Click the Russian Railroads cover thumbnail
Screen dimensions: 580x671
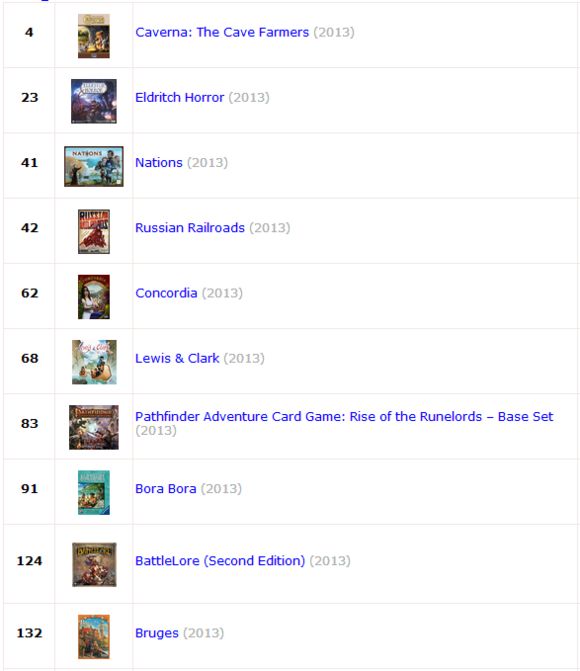point(94,232)
